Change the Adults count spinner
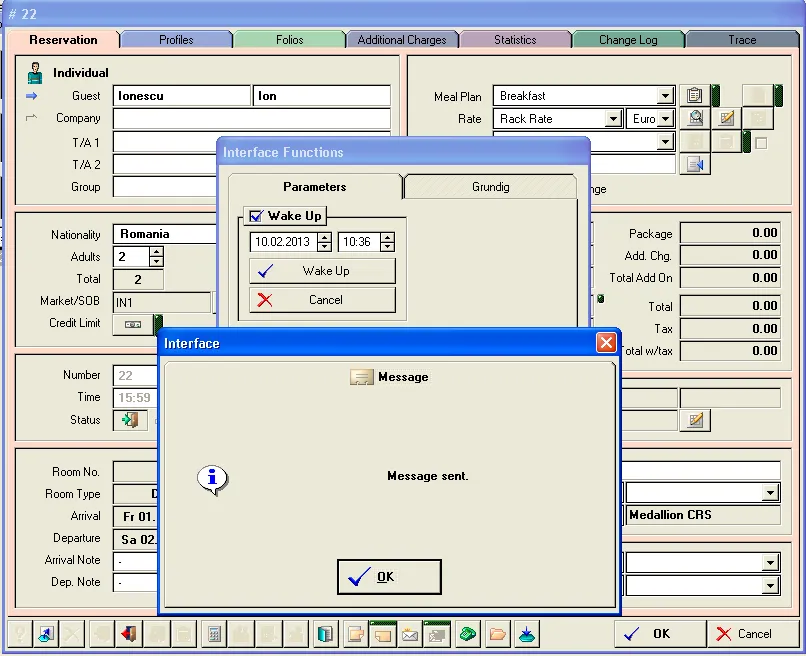The image size is (806, 656). click(156, 257)
